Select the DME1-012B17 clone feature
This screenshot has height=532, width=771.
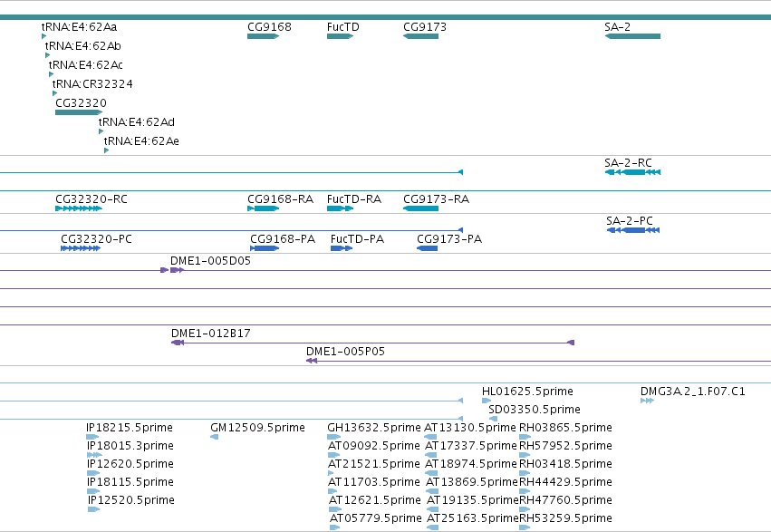372,343
